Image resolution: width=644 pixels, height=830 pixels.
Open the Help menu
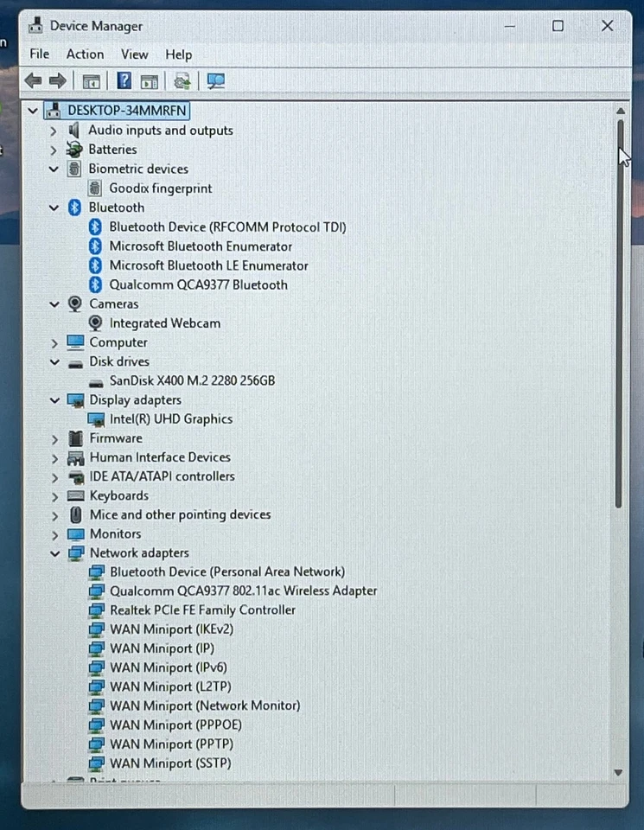coord(178,54)
